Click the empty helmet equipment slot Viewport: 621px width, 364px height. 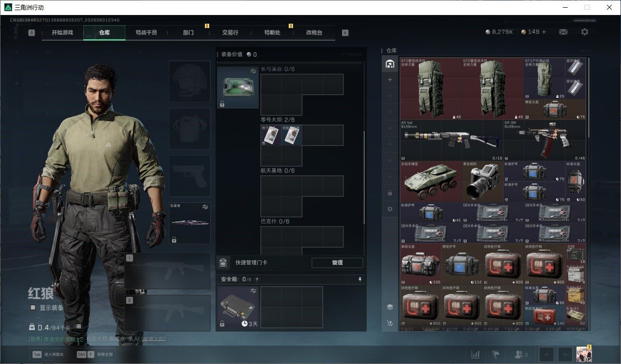(x=189, y=81)
